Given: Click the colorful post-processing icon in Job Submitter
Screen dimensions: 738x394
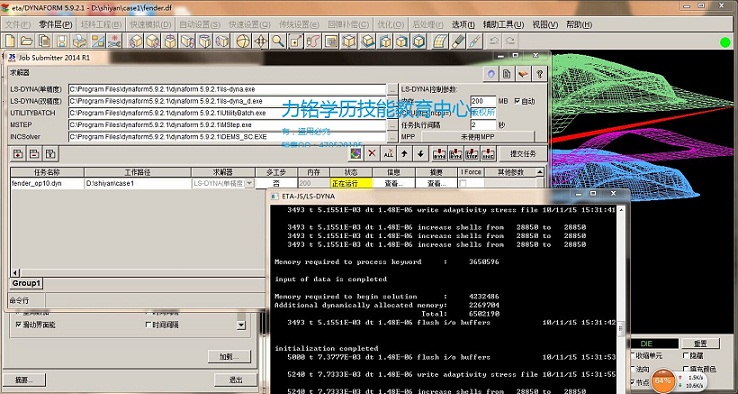Looking at the screenshot, I should click(x=356, y=153).
